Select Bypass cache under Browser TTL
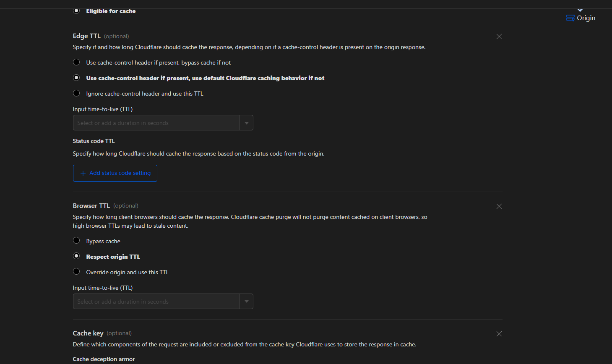This screenshot has height=364, width=612. 76,241
